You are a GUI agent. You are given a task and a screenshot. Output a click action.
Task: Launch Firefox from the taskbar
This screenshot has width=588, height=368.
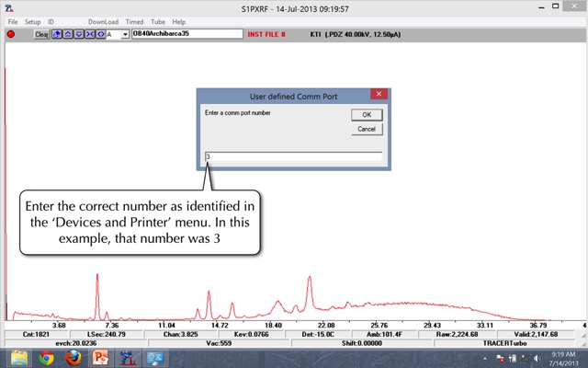(x=73, y=357)
